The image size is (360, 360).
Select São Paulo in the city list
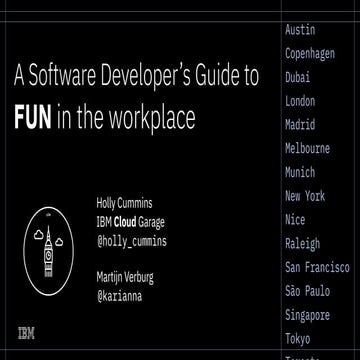pos(307,291)
